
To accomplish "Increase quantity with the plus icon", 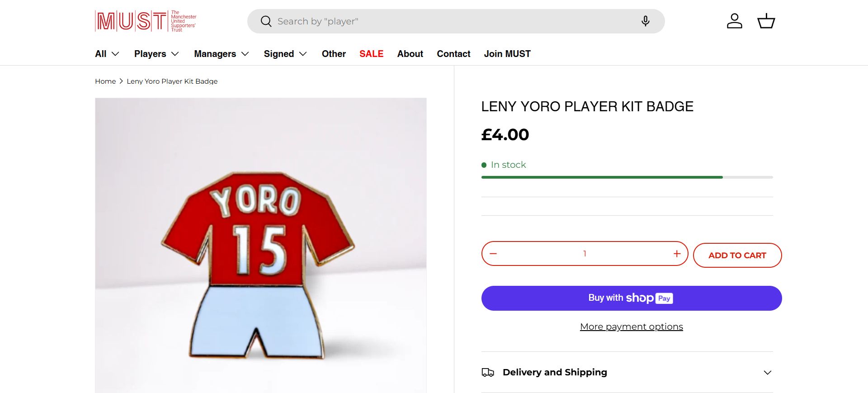I will (x=677, y=254).
